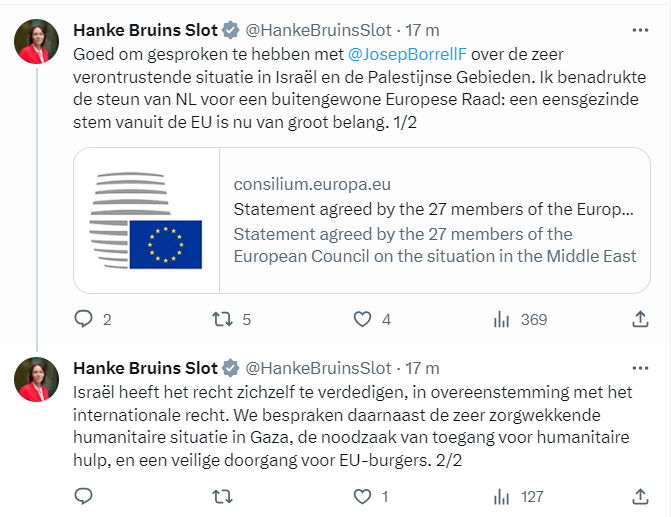Viewport: 671px width, 517px height.
Task: Open the second tweet's 17 m timestamp
Action: 420,367
